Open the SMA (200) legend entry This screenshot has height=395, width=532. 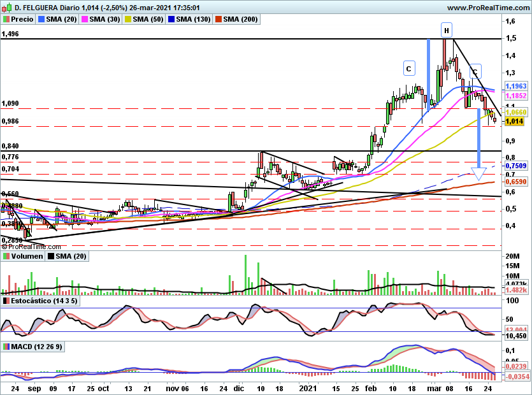(236, 19)
